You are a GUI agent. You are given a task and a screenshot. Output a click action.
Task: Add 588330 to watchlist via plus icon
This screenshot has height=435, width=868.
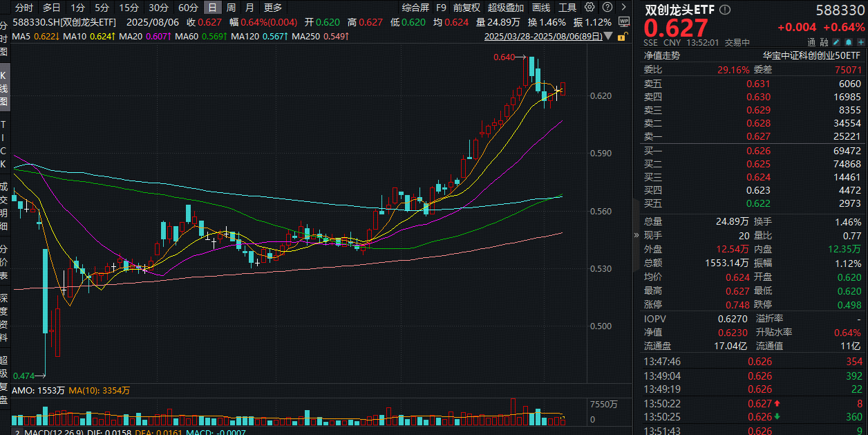point(860,41)
